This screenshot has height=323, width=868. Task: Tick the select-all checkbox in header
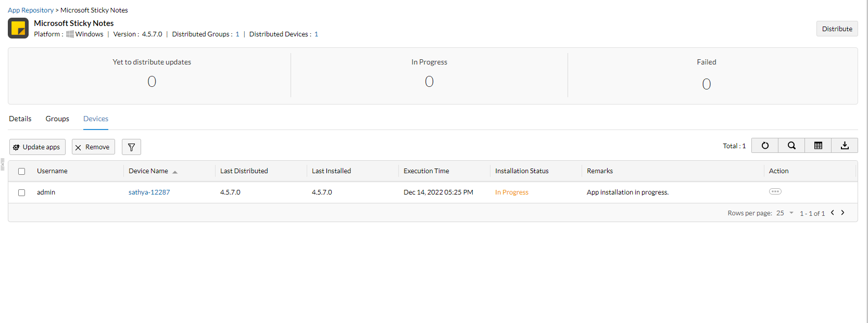[22, 171]
